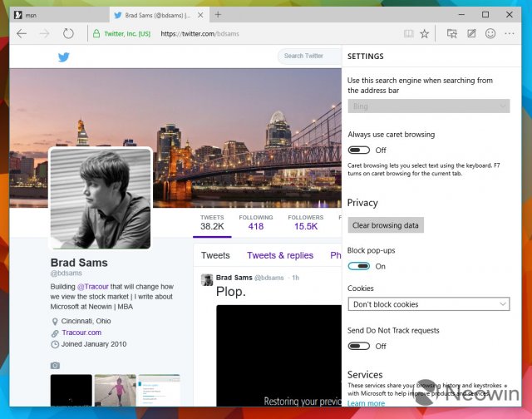Open the Learn more link
This screenshot has width=532, height=419.
[x=366, y=403]
